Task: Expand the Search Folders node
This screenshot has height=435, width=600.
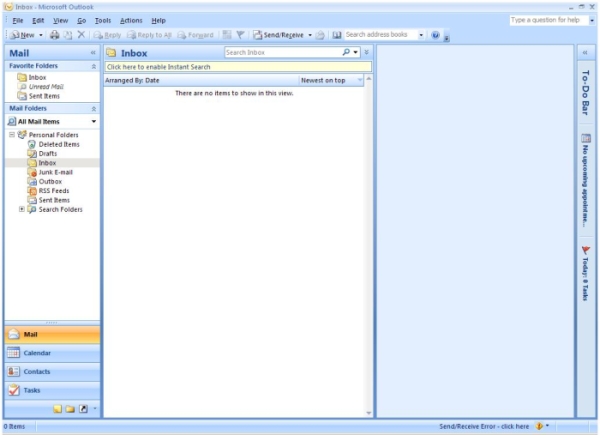Action: (x=22, y=209)
